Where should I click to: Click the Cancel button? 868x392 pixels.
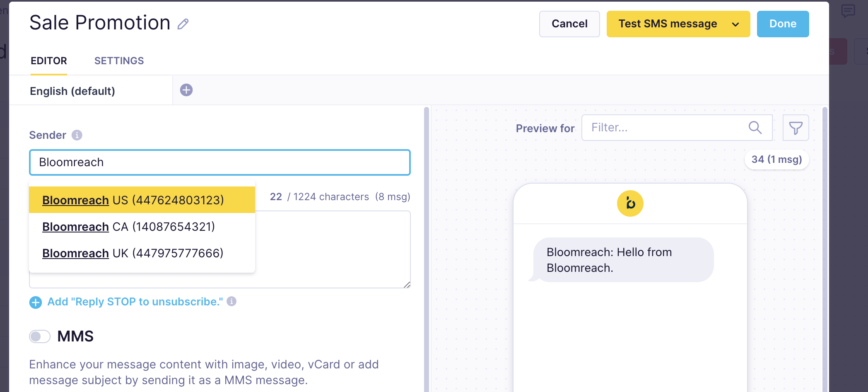click(569, 24)
